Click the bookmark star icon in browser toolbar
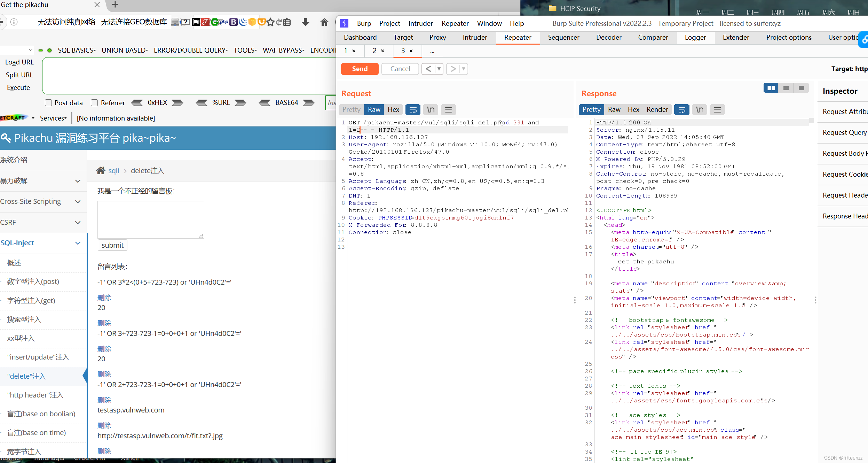Screen dimensions: 868x463 (270, 22)
